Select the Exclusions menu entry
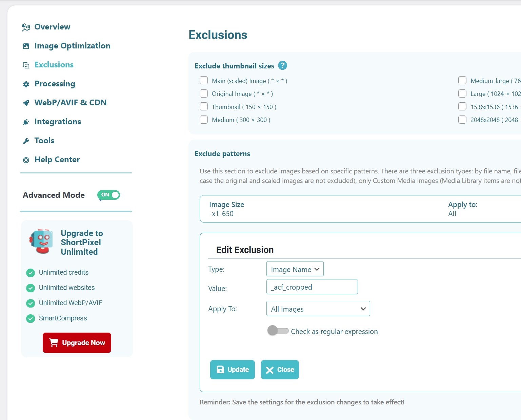The height and width of the screenshot is (420, 521). pyautogui.click(x=54, y=65)
